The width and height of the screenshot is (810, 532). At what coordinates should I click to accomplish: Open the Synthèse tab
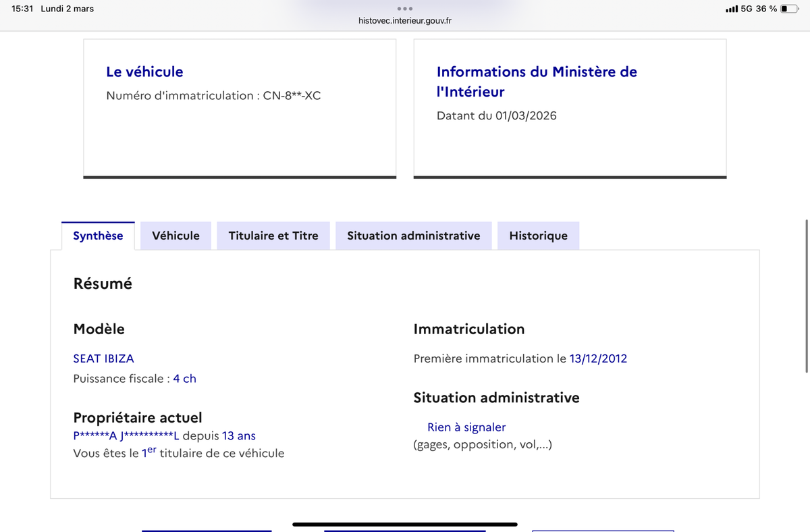coord(98,236)
